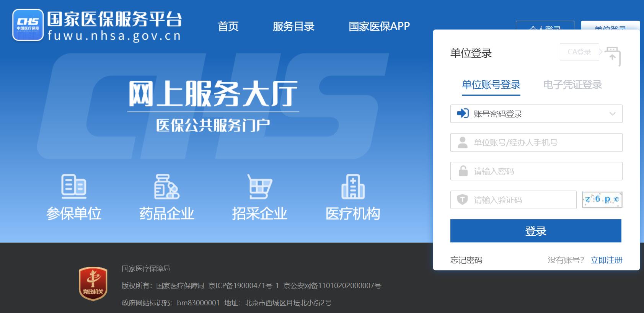Refresh the captcha verification code image
Viewport: 644px width, 313px height.
pyautogui.click(x=602, y=199)
